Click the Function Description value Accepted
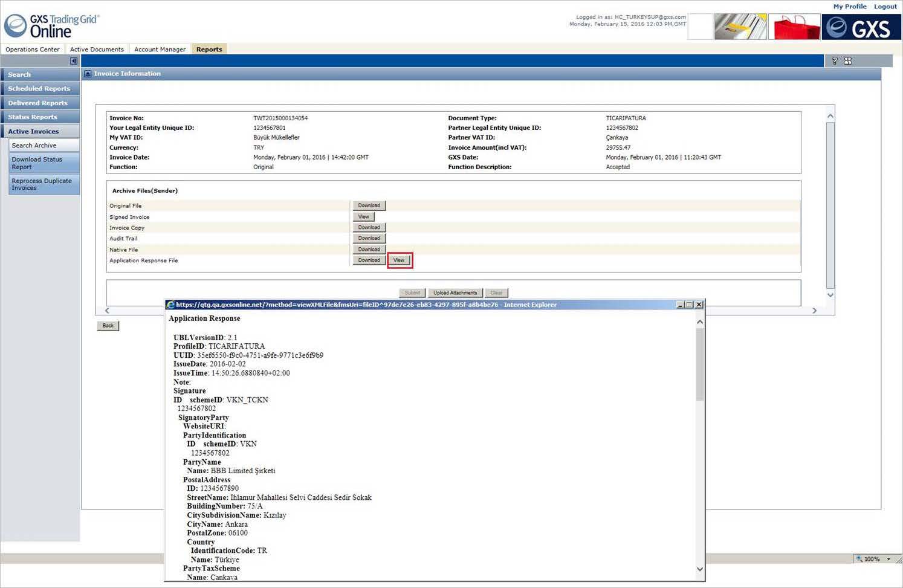 [x=618, y=167]
